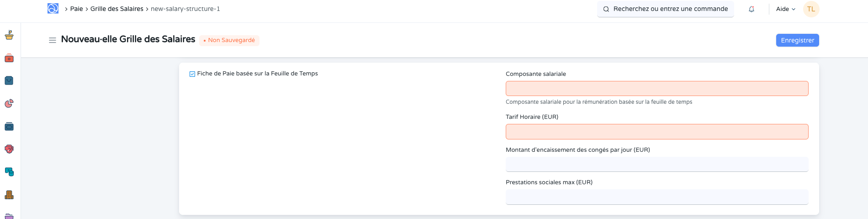The height and width of the screenshot is (219, 868).
Task: Open the red cash register sidebar icon
Action: pyautogui.click(x=9, y=58)
